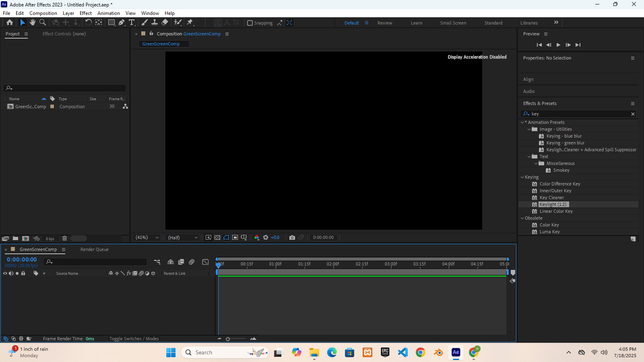This screenshot has width=644, height=362.
Task: Click Toggle Switches / Modes button
Action: click(134, 339)
